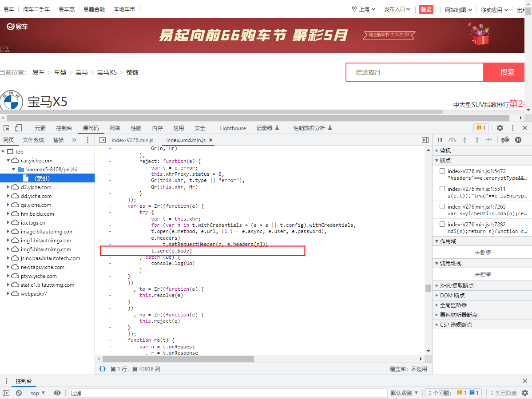The height and width of the screenshot is (399, 532).
Task: Clear the console icon
Action: tap(19, 393)
